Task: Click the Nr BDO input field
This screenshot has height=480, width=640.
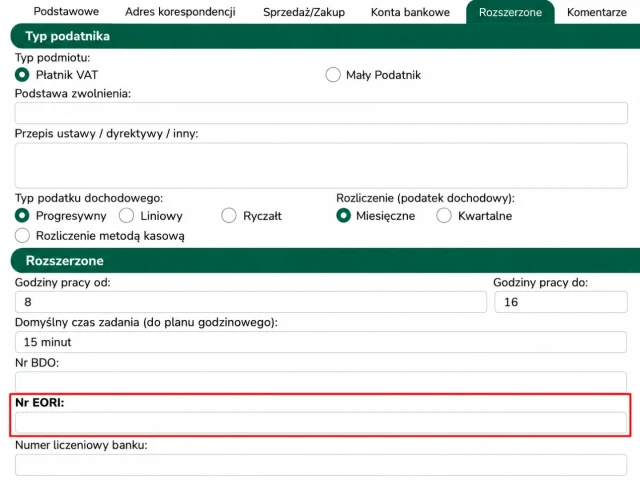Action: click(321, 382)
